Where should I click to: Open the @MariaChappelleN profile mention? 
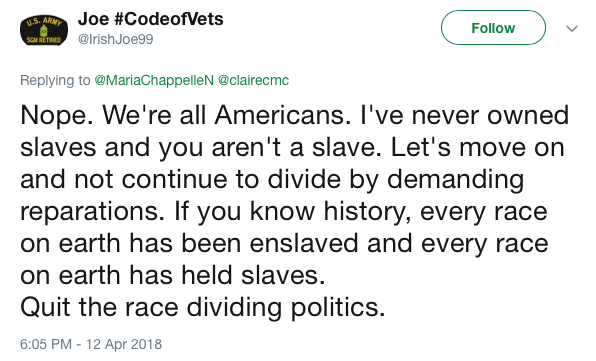pyautogui.click(x=154, y=80)
